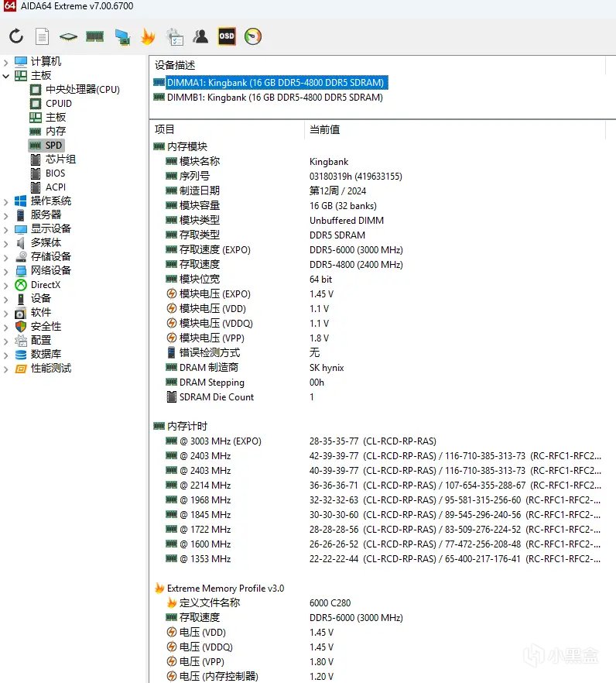Click the AIDA64 app icon in title bar

coord(9,5)
